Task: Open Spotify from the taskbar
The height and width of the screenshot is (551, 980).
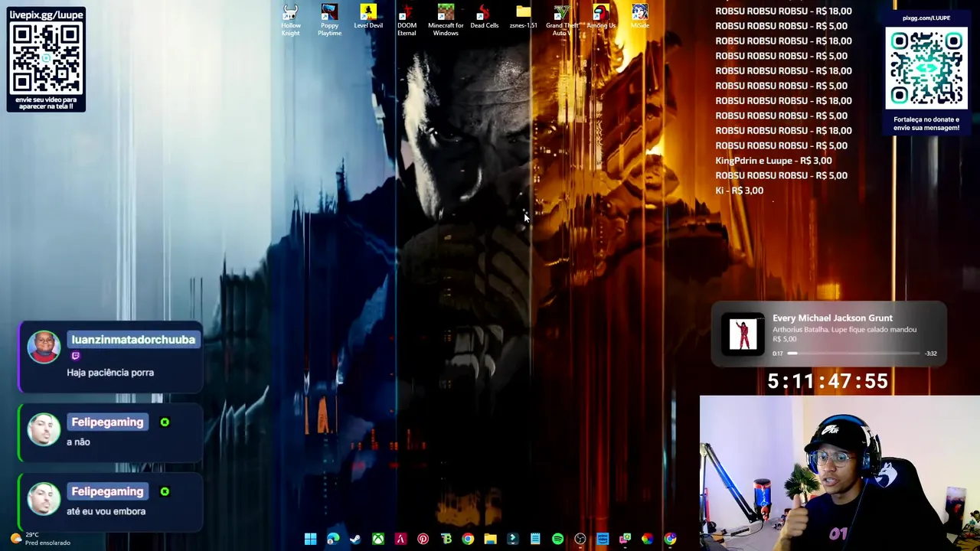Action: (557, 539)
